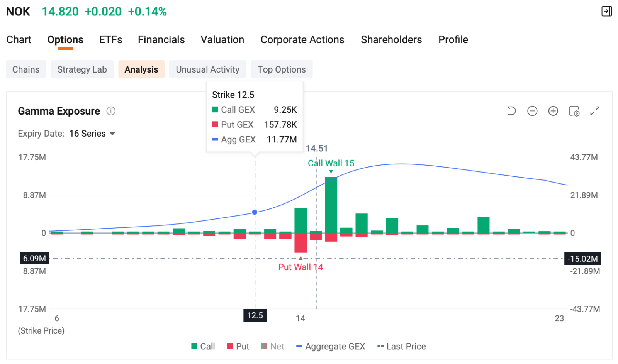Viewport: 618px width, 364px height.
Task: Open the Financials tab
Action: click(x=161, y=40)
